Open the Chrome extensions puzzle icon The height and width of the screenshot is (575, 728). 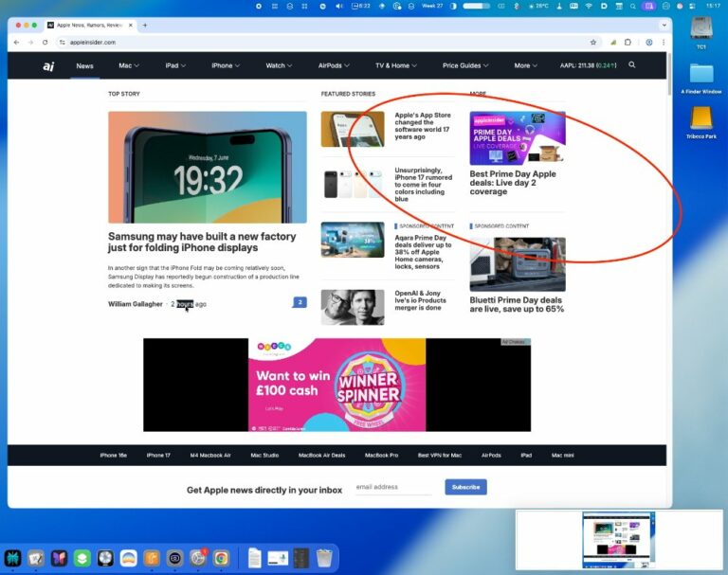[628, 43]
